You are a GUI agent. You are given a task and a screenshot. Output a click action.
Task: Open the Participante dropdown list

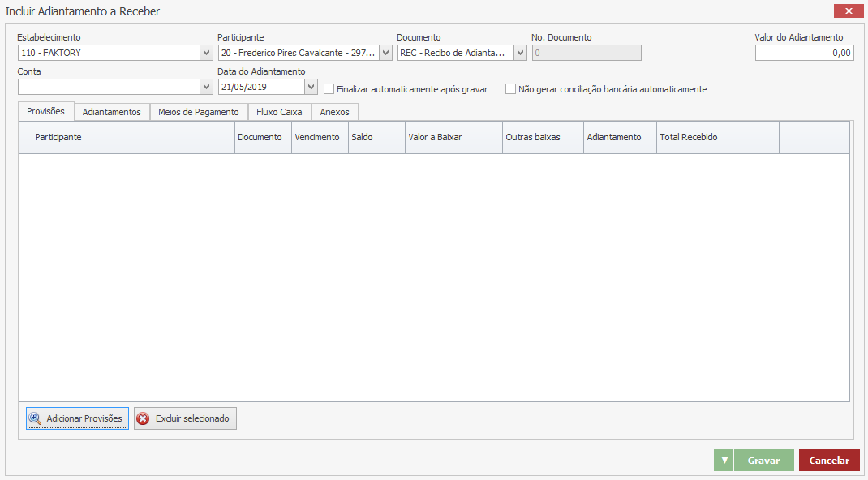point(385,54)
